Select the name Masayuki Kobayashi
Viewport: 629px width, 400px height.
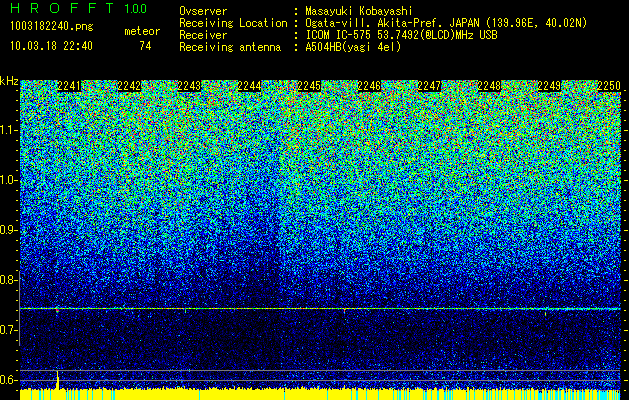point(359,12)
